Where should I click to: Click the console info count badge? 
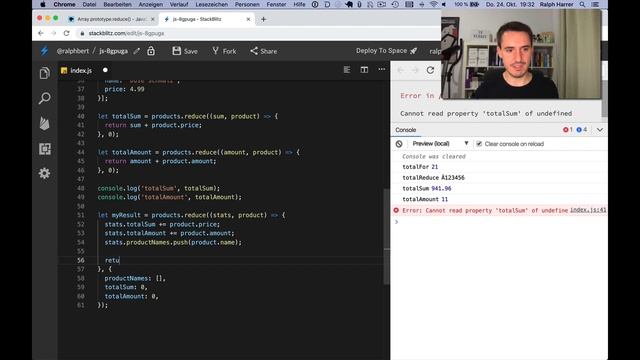tap(581, 130)
